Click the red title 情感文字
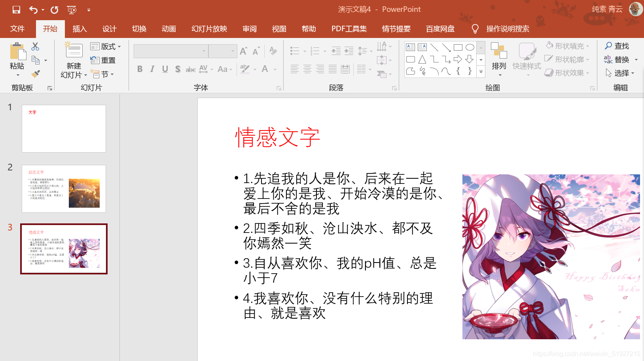This screenshot has height=361, width=644. (x=277, y=138)
